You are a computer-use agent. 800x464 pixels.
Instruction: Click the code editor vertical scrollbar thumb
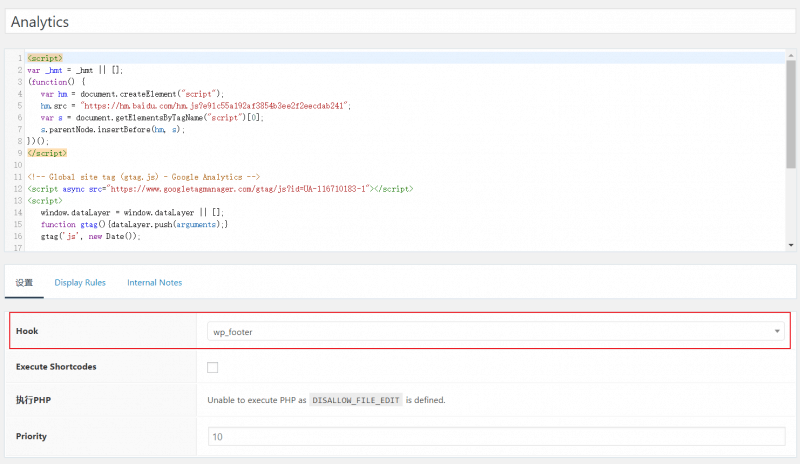click(792, 110)
